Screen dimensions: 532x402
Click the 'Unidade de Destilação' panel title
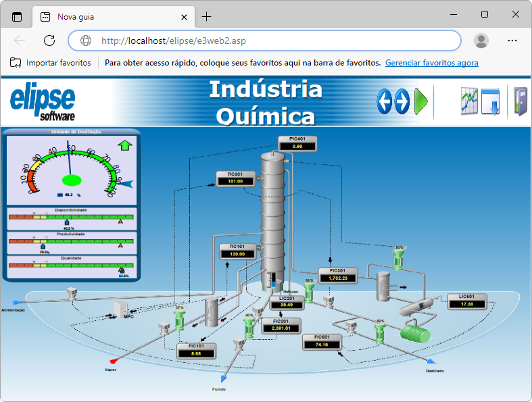click(76, 132)
